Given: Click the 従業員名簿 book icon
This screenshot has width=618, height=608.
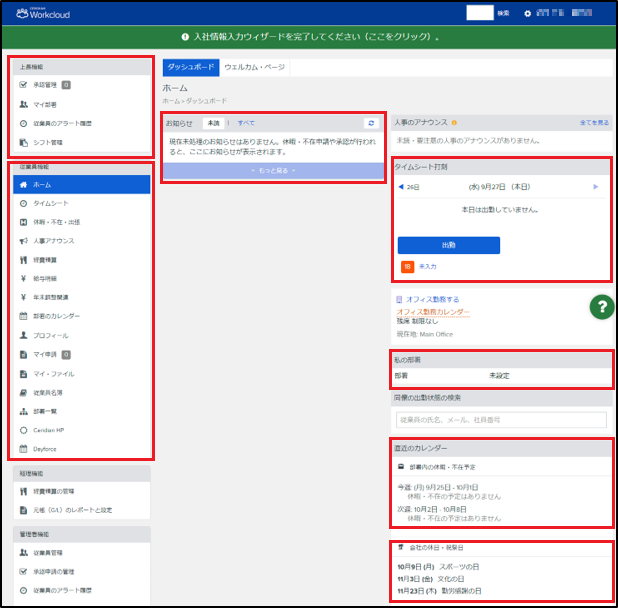Looking at the screenshot, I should [23, 392].
